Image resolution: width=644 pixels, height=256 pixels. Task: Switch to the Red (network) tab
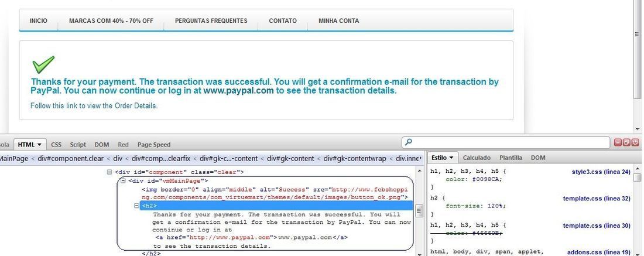(x=123, y=145)
